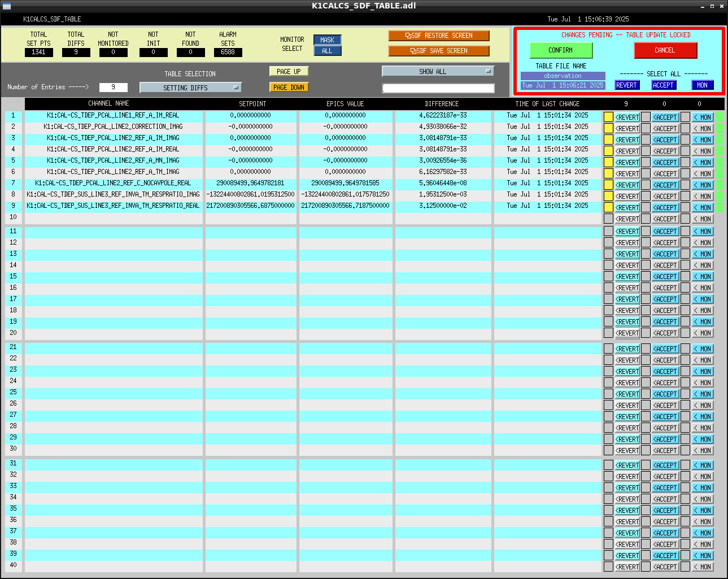This screenshot has height=579, width=728.
Task: Click the TIME OF LAST CHANGE header
Action: point(547,104)
